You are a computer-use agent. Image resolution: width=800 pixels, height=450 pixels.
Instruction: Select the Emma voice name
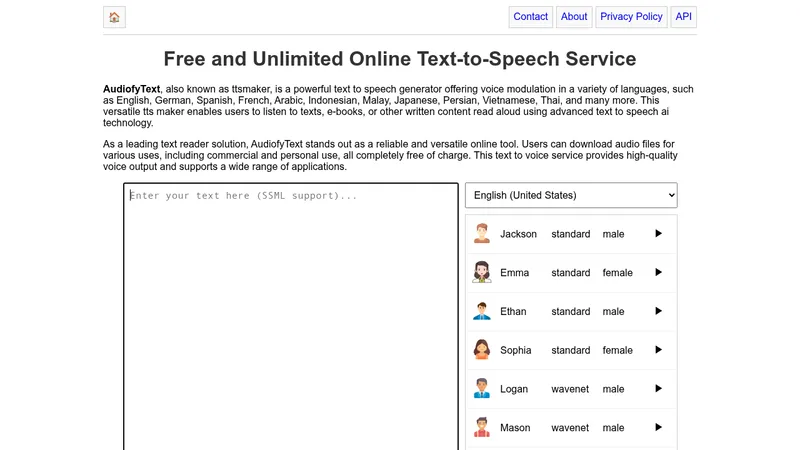tap(514, 273)
